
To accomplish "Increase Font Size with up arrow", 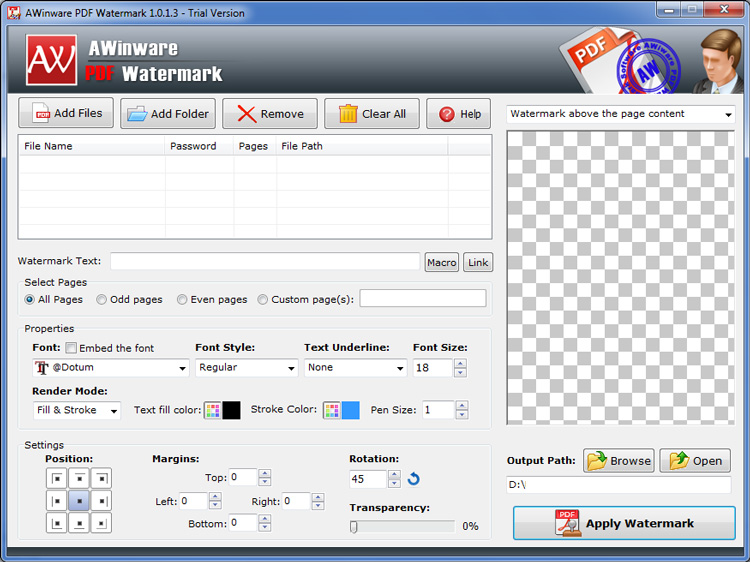I will pos(460,364).
